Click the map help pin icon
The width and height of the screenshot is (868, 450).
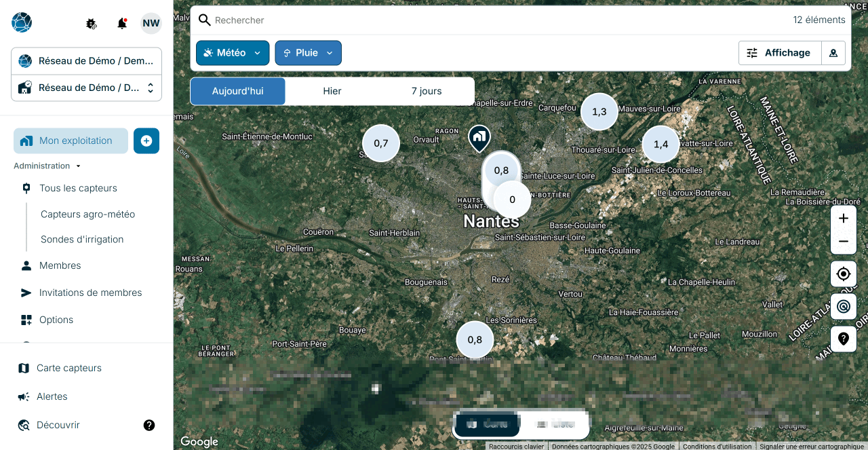point(844,339)
